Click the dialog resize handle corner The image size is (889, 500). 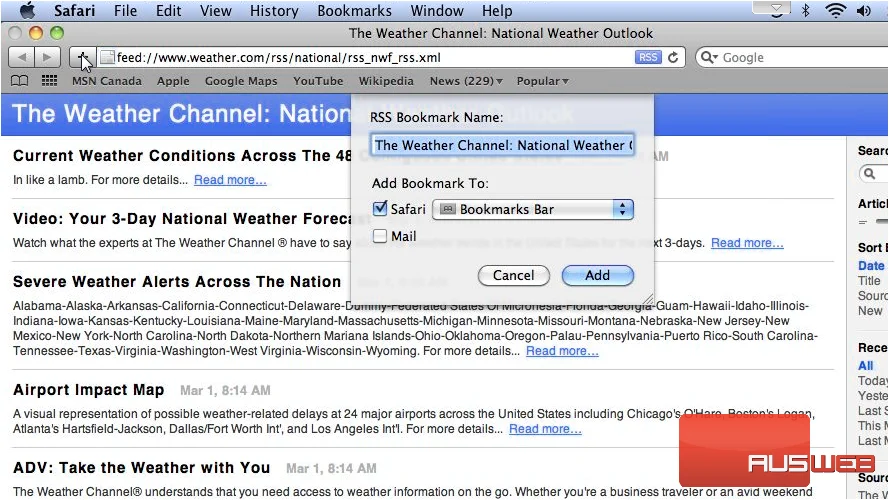[x=647, y=299]
